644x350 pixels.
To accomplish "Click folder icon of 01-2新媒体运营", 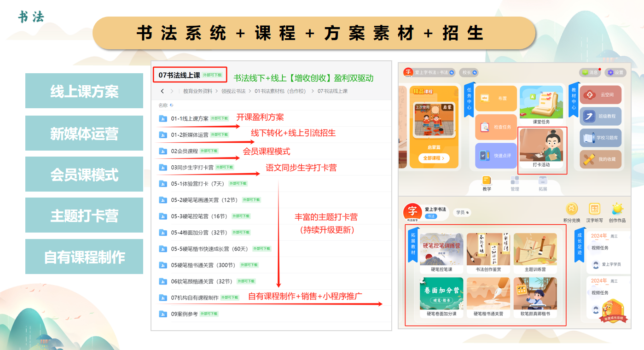I will pyautogui.click(x=163, y=135).
